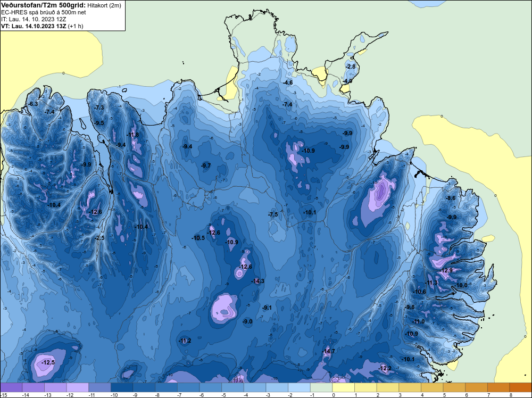
Task: Click the -9.1 temperature label
Action: [267, 308]
